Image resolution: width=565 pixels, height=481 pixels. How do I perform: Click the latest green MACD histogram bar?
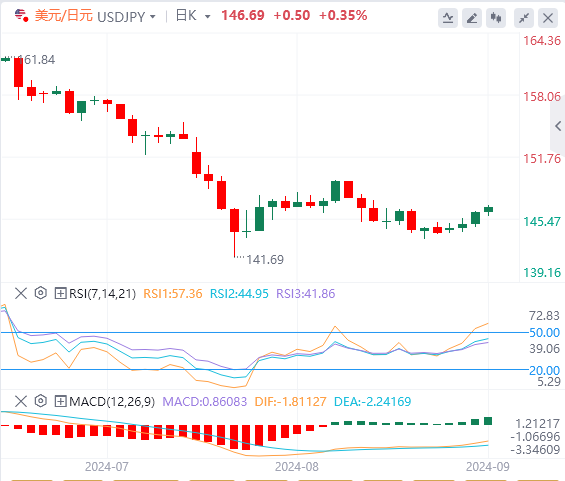(488, 421)
